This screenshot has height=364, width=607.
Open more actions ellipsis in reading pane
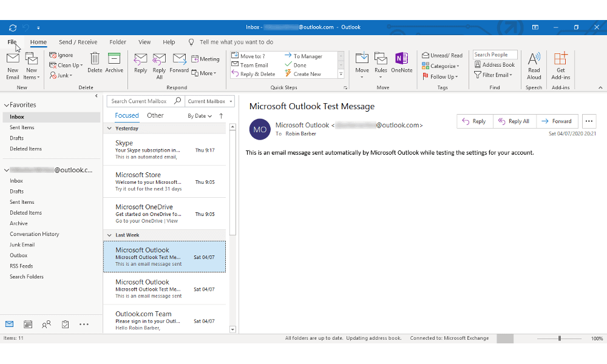589,121
